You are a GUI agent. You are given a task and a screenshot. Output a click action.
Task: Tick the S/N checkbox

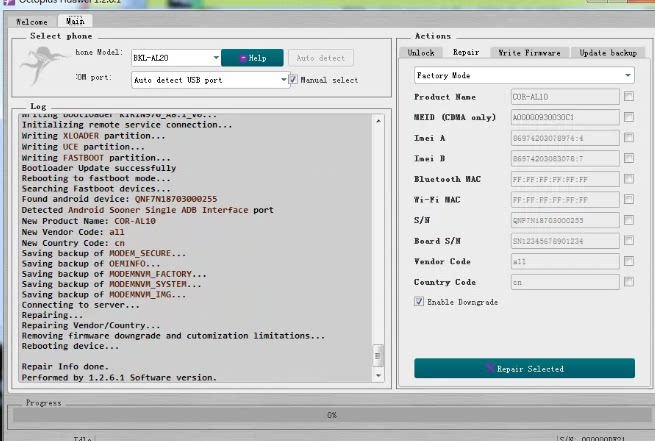629,220
